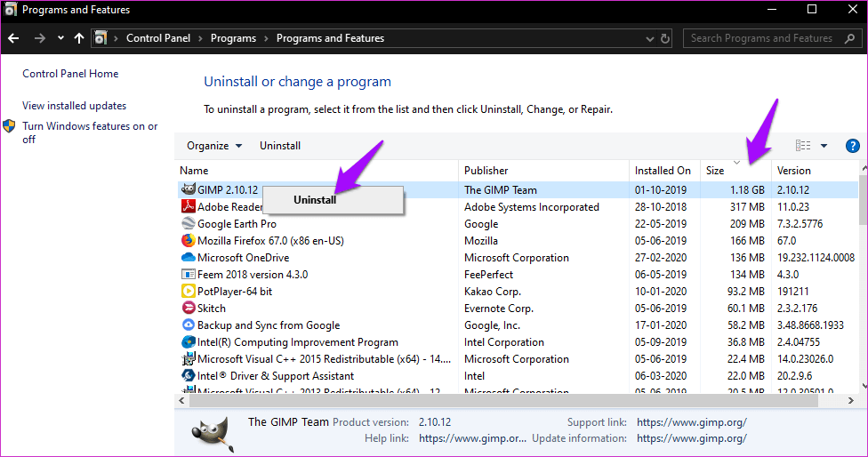Select the GIMP 2.10.12 icon
The height and width of the screenshot is (457, 868).
tap(189, 189)
